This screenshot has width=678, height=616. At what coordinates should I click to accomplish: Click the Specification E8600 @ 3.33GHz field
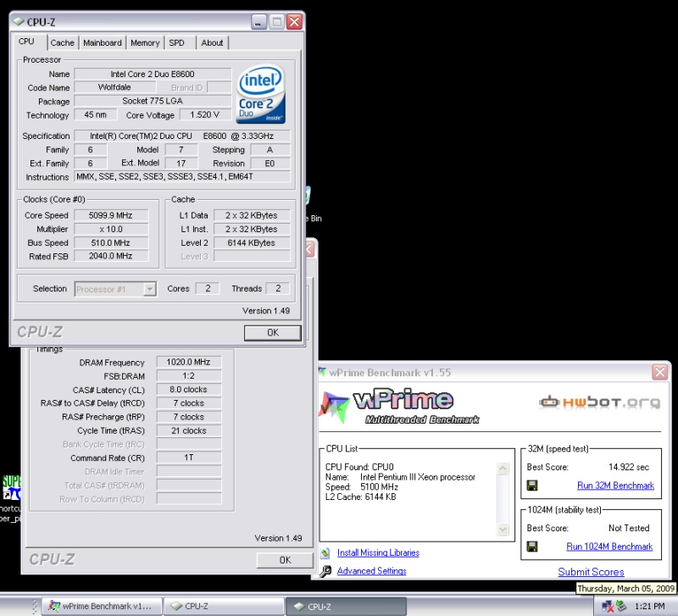coord(182,136)
